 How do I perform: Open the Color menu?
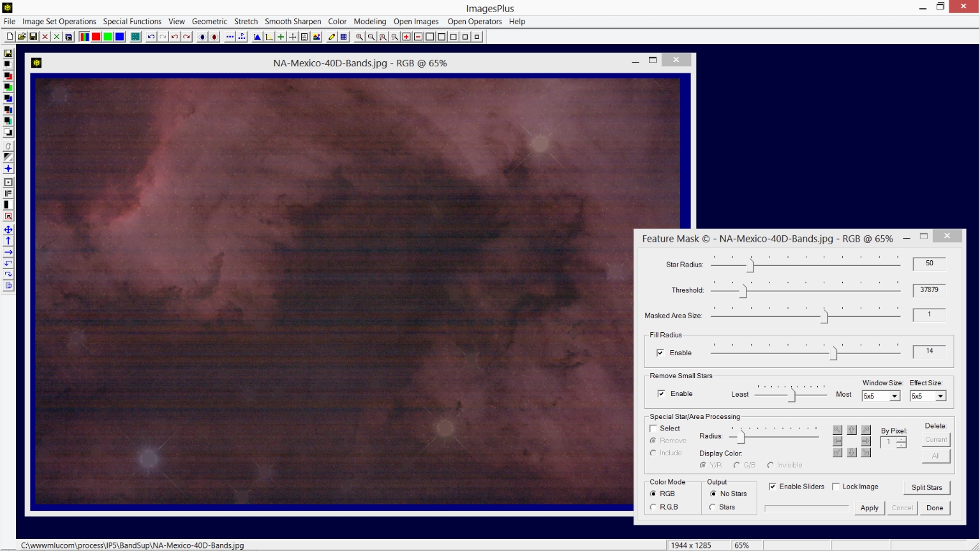338,22
